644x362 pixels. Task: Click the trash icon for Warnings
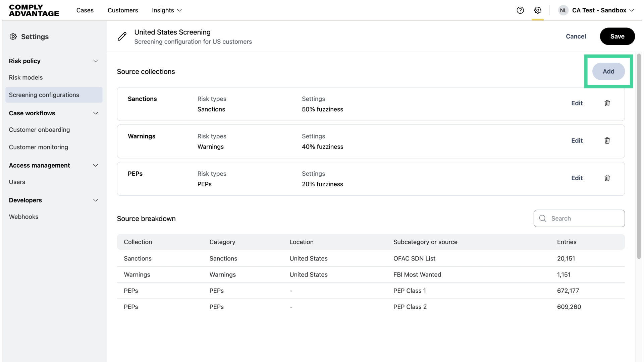tap(607, 141)
